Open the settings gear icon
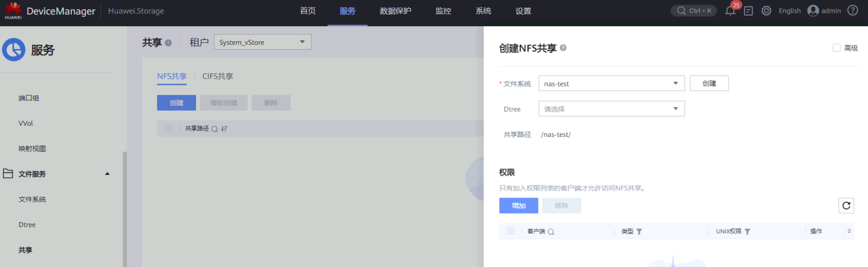The width and height of the screenshot is (868, 267). pyautogui.click(x=766, y=11)
